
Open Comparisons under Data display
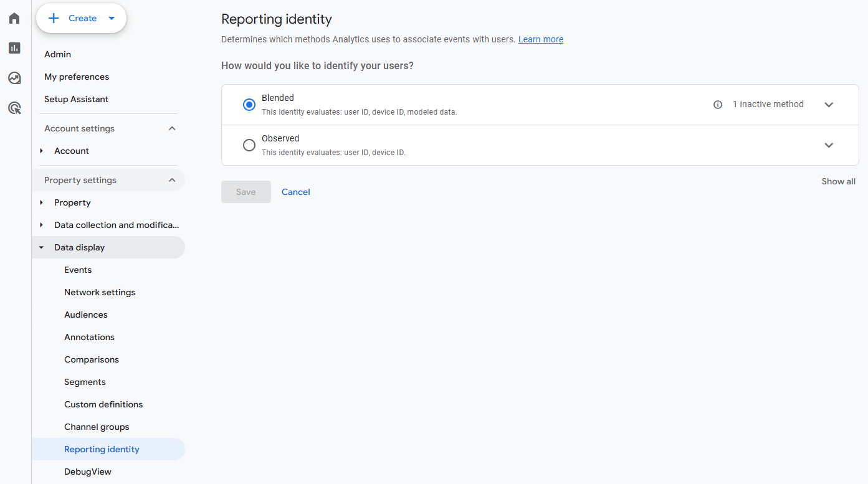click(92, 359)
